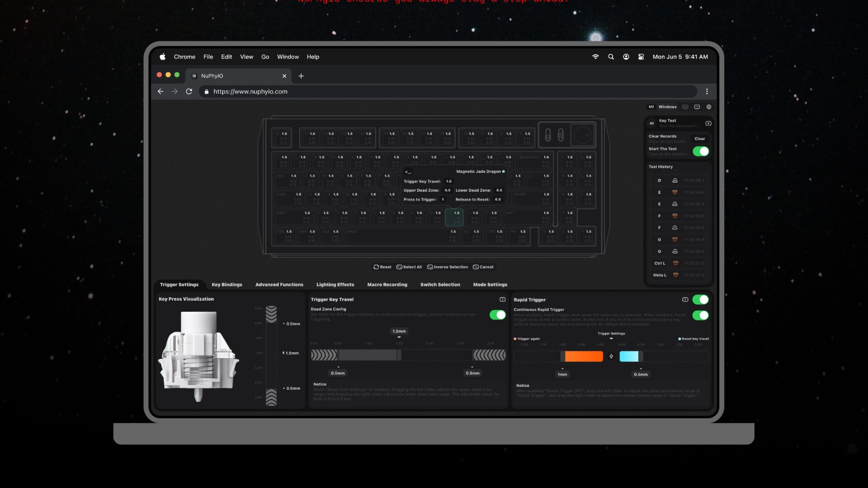Click key-press icon in Ctrl L row
This screenshot has width=868, height=488.
click(675, 263)
